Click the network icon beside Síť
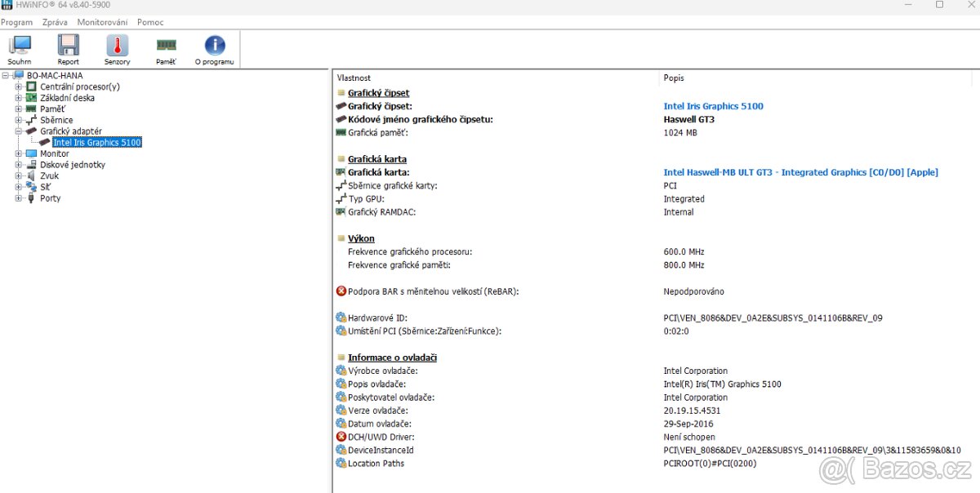The image size is (980, 493). 30,187
